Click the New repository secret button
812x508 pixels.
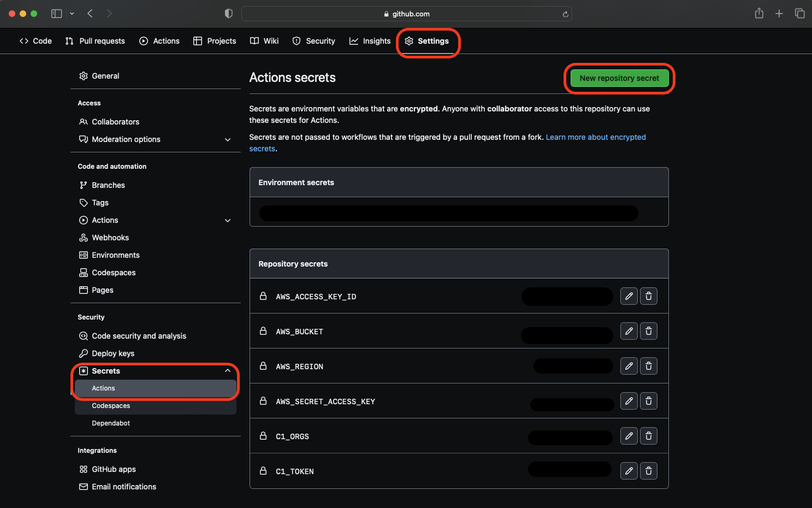tap(619, 78)
